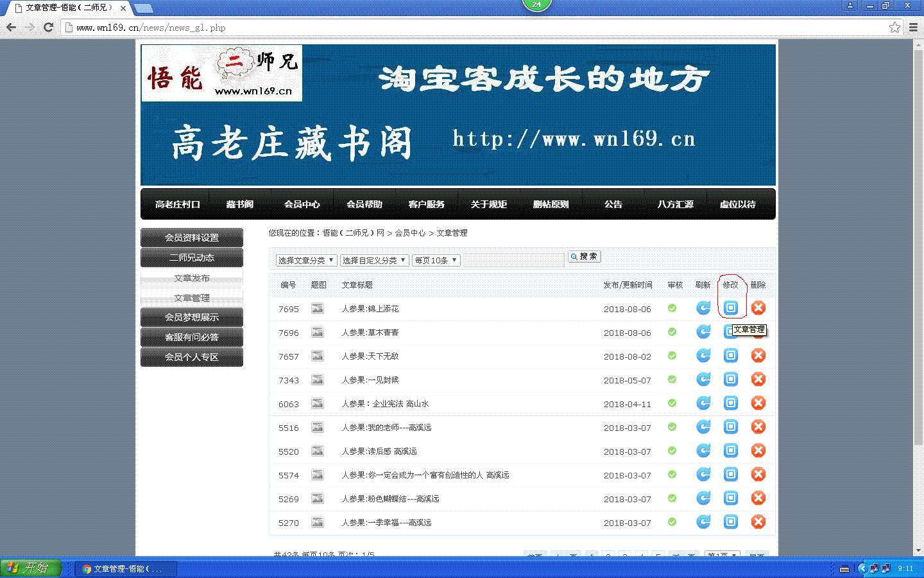924x578 pixels.
Task: Click delete icon for article 5270
Action: tap(758, 522)
